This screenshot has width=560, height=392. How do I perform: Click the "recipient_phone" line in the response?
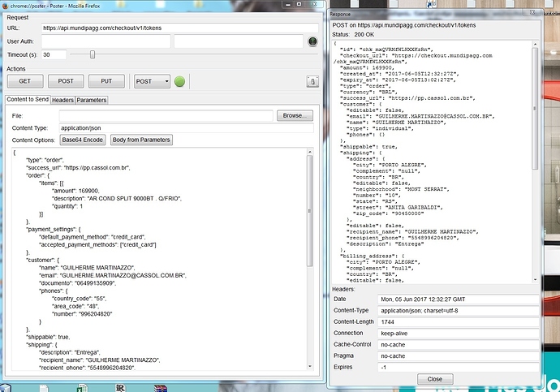[x=403, y=238]
